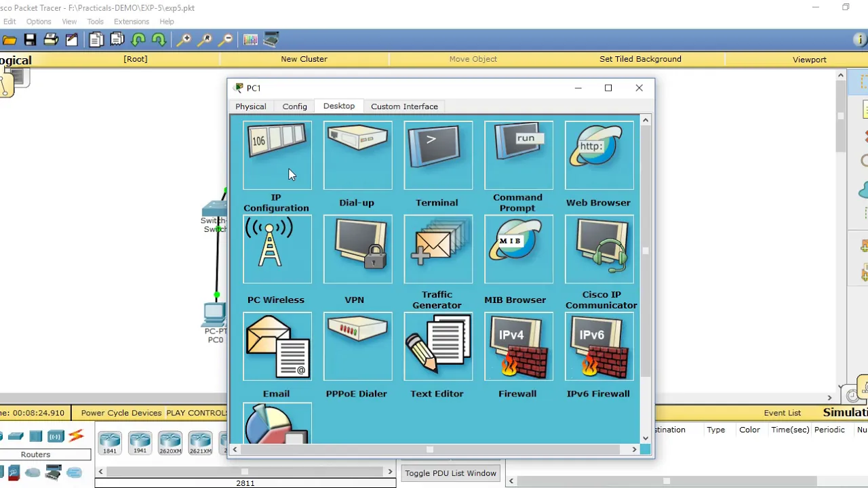Viewport: 868px width, 488px height.
Task: Launch the Web Browser app
Action: tap(599, 155)
